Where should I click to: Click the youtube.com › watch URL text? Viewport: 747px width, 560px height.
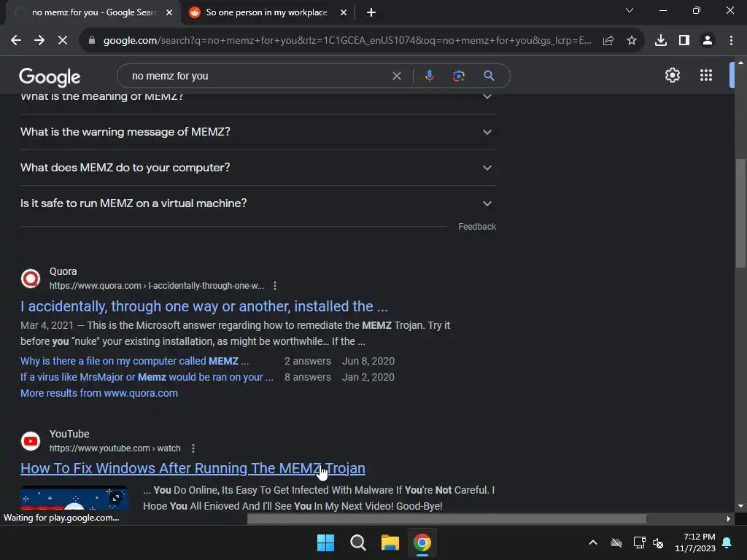115,448
